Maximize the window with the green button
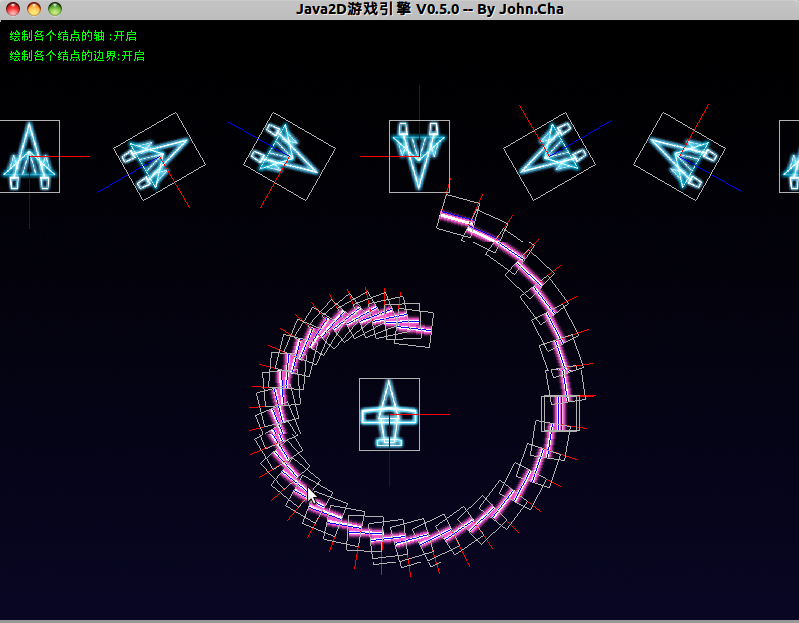This screenshot has height=623, width=799. click(55, 9)
